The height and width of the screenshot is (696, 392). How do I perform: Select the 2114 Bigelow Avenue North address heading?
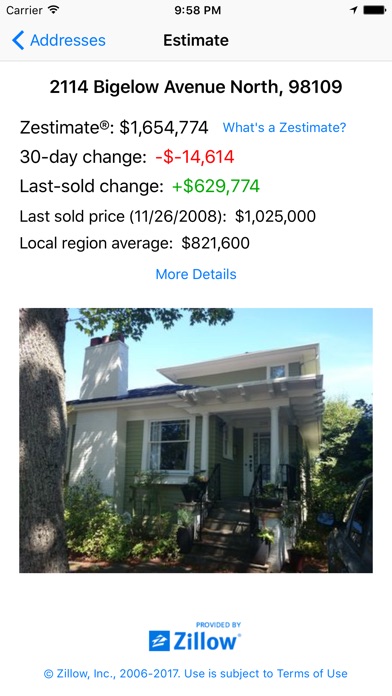(196, 87)
